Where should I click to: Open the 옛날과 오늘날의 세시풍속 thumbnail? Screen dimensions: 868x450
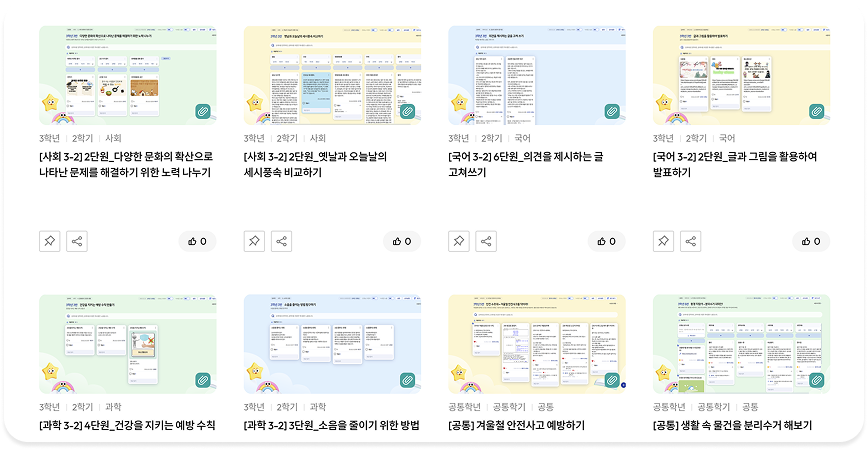point(332,75)
